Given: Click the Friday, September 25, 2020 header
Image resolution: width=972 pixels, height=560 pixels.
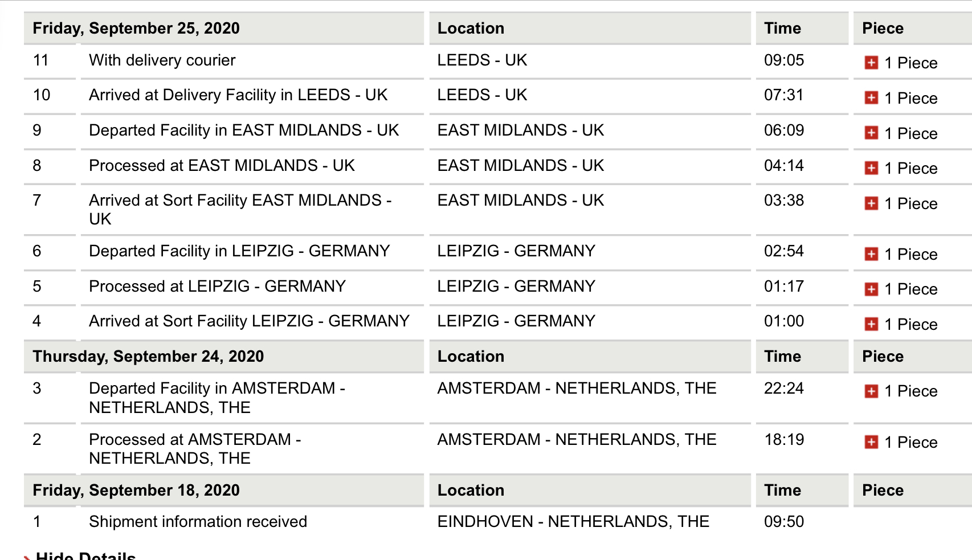Looking at the screenshot, I should (x=136, y=28).
